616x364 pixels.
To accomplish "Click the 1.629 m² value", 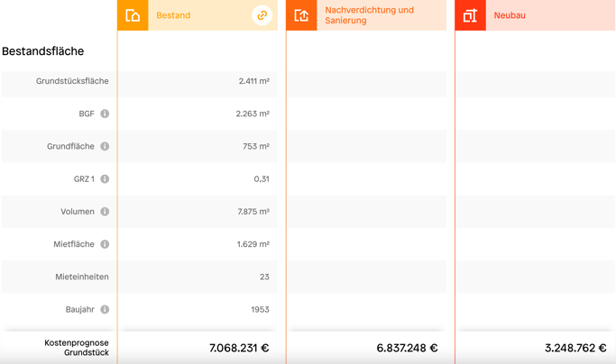I will (253, 244).
